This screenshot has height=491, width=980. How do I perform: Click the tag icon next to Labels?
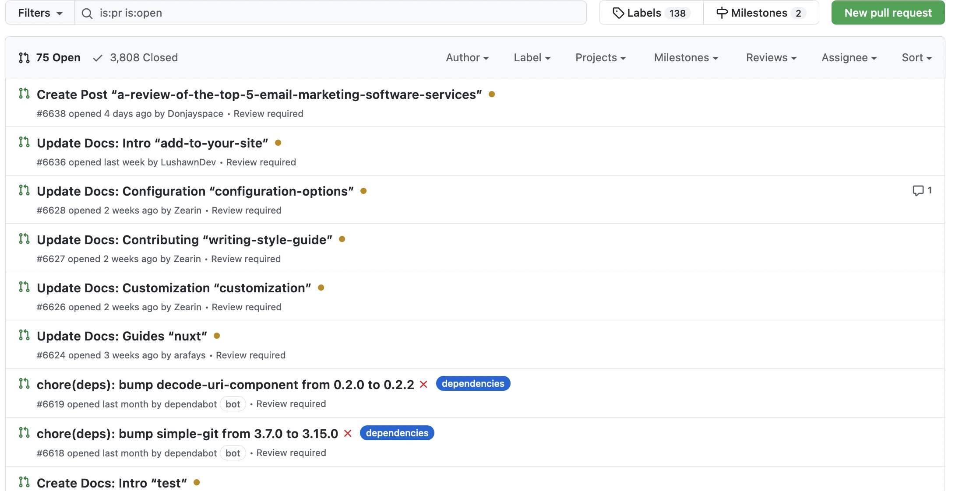[x=619, y=13]
